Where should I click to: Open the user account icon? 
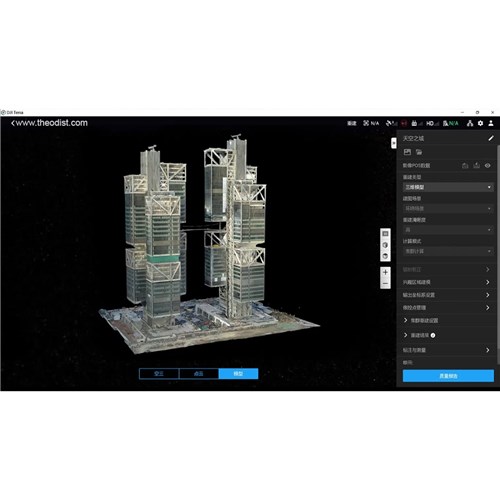pyautogui.click(x=491, y=123)
